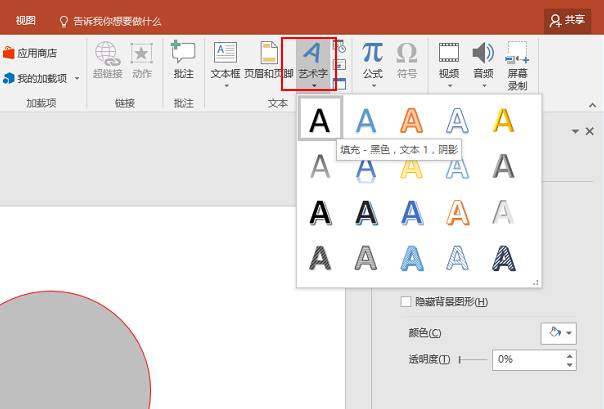The height and width of the screenshot is (409, 604).
Task: Expand the 音频 dropdown arrow
Action: [x=485, y=85]
